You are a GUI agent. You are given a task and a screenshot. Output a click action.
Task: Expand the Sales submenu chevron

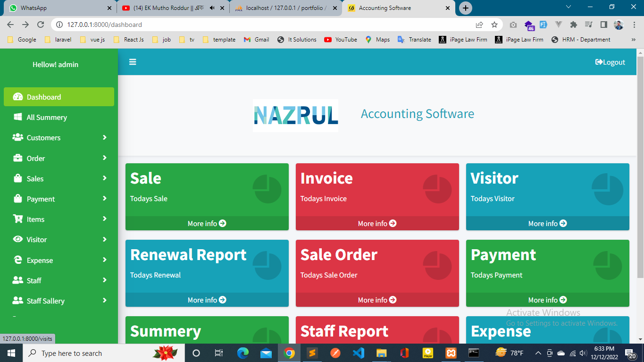(105, 178)
